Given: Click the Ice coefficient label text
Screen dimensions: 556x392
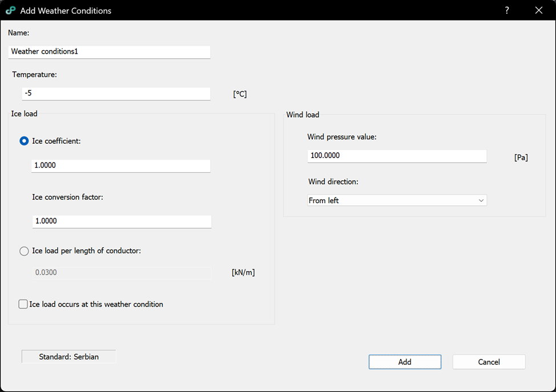Looking at the screenshot, I should pos(56,141).
